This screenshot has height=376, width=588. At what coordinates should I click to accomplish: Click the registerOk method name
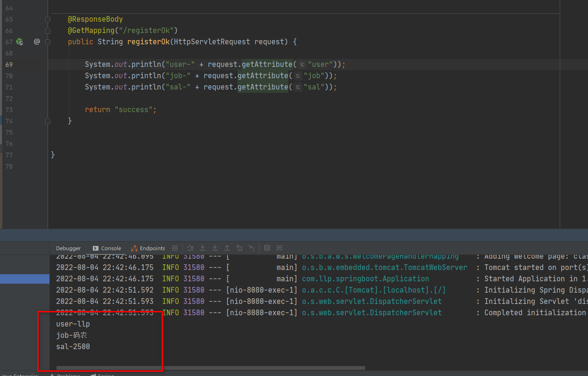click(148, 42)
